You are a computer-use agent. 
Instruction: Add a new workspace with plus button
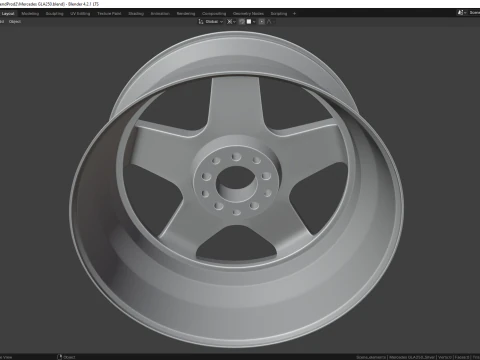[x=294, y=14]
